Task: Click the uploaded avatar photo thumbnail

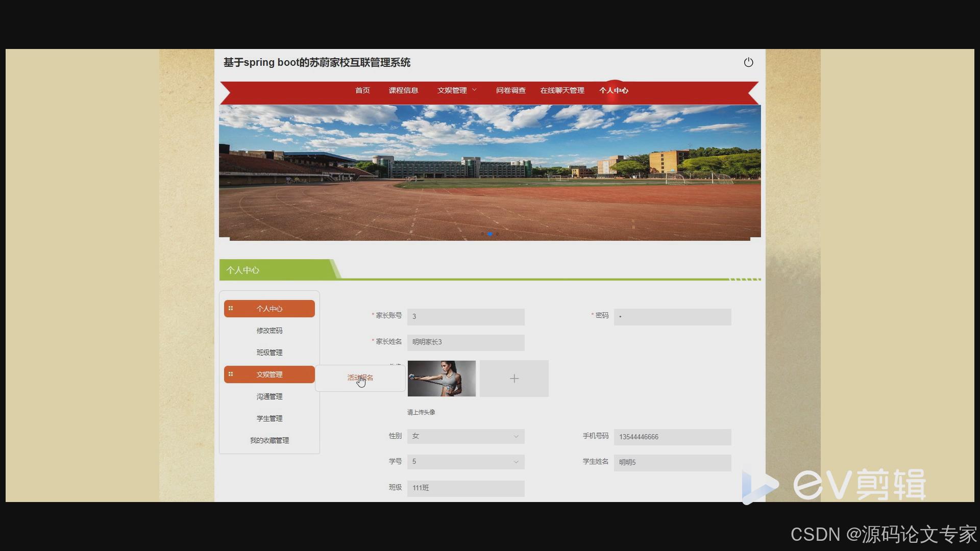Action: tap(442, 379)
